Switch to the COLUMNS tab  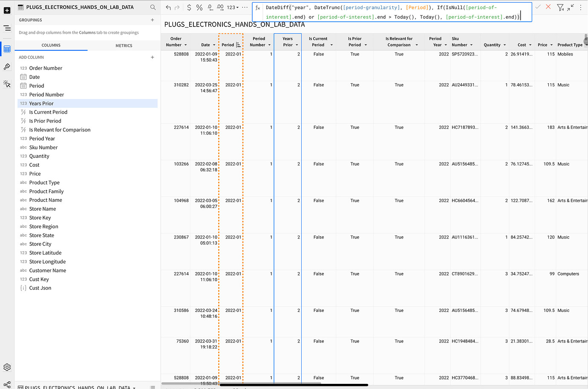tap(51, 45)
